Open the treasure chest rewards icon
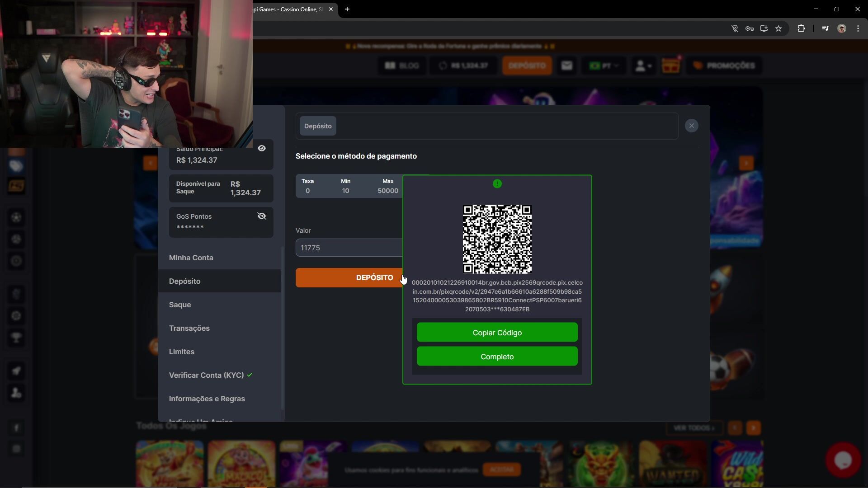Image resolution: width=868 pixels, height=488 pixels. (671, 66)
